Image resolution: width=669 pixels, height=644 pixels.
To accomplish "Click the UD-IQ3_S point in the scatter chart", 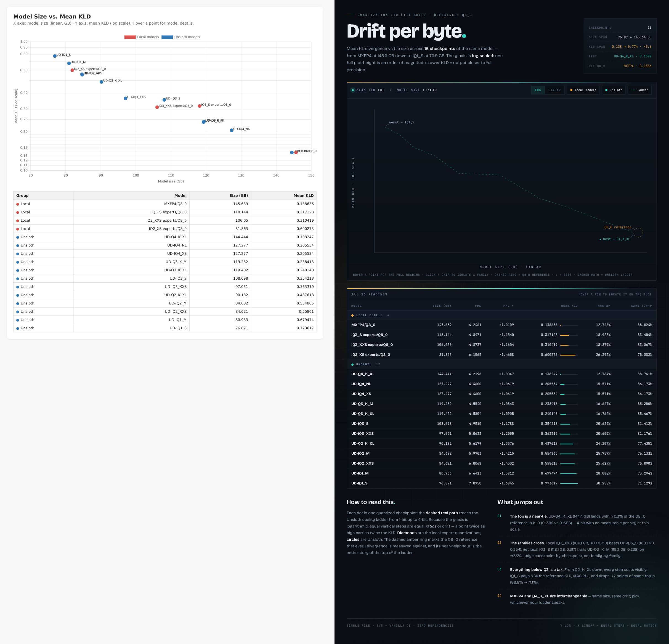I will (x=164, y=100).
